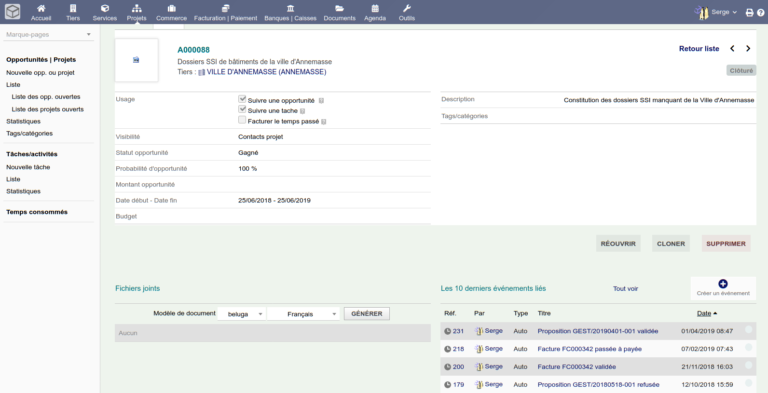Expand the Serge user dropdown

pos(724,12)
